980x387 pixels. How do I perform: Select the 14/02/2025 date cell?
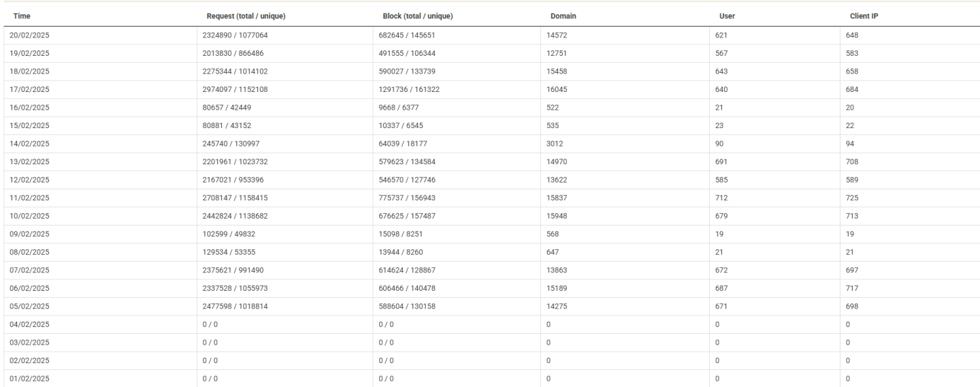[29, 144]
